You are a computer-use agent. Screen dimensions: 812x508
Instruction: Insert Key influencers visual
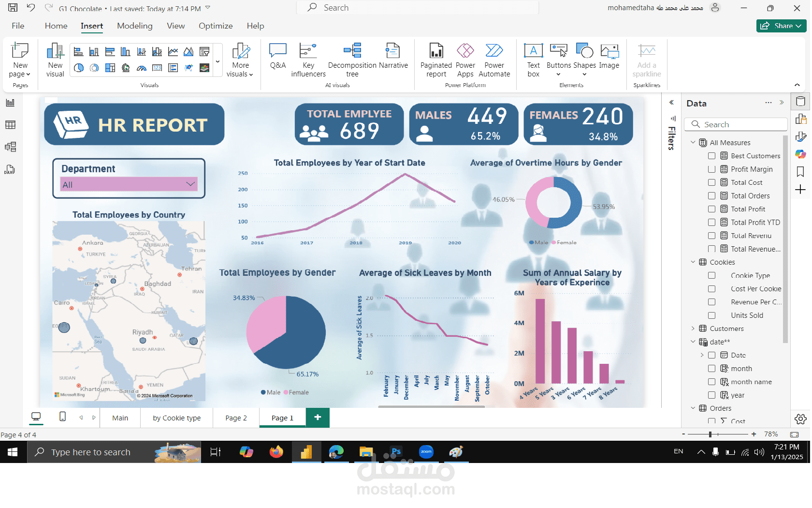click(308, 60)
